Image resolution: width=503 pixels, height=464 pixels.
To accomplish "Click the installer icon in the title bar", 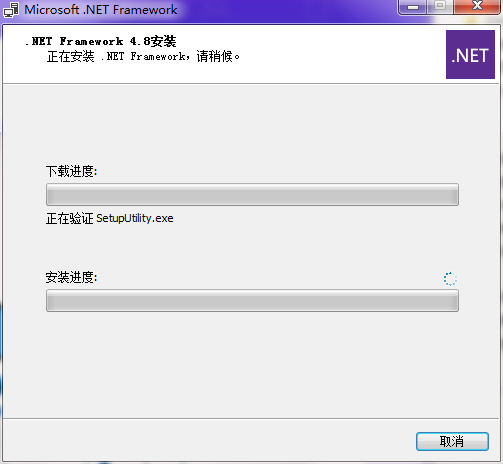I will (x=11, y=10).
